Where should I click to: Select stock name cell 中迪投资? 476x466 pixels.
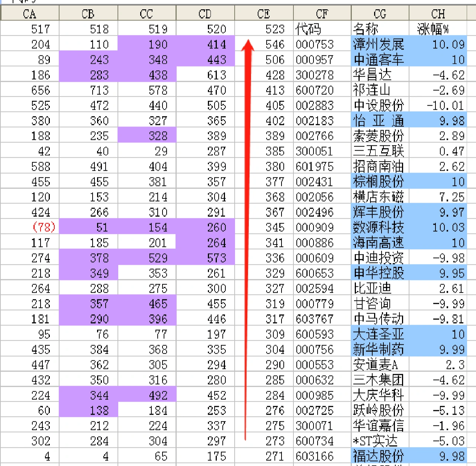(x=380, y=258)
